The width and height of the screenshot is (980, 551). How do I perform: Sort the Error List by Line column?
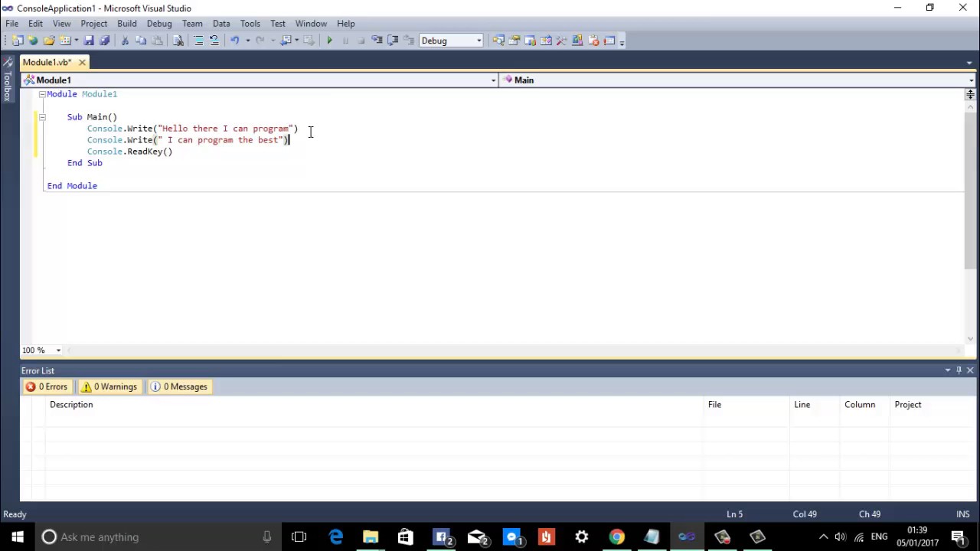click(814, 404)
